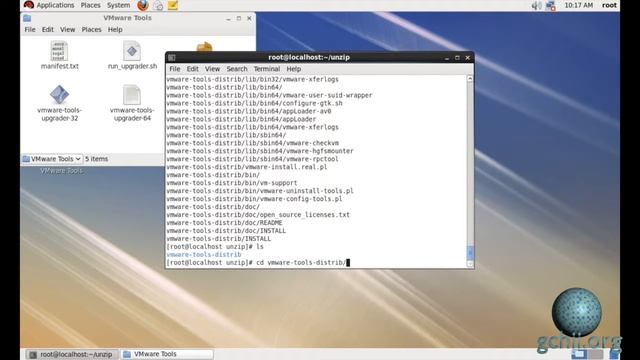The width and height of the screenshot is (640, 360).
Task: Click the volume speaker icon
Action: (x=536, y=5)
